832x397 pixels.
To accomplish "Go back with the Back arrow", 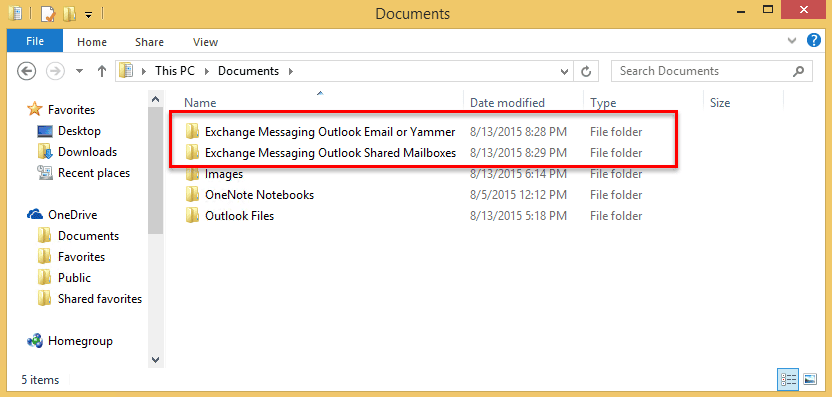I will [27, 71].
